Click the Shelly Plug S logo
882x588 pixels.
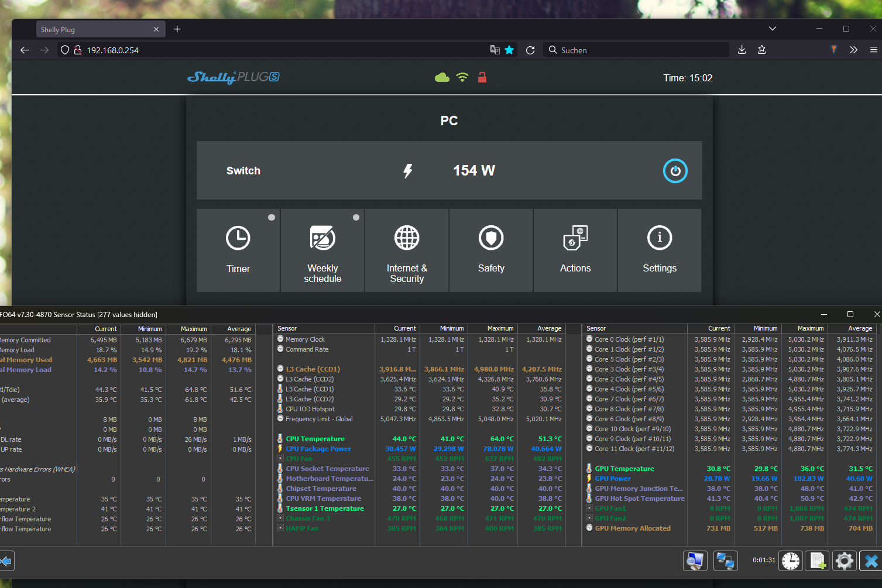point(234,77)
